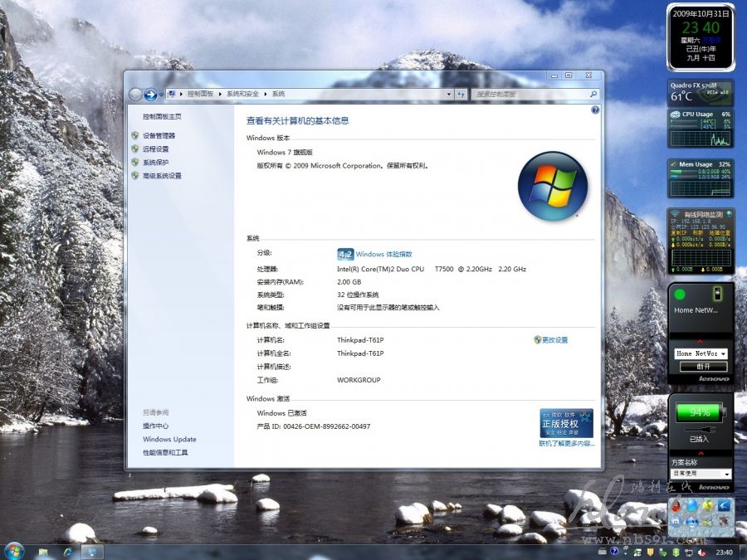Open the address bar history dropdown arrow
This screenshot has height=560, width=747.
[449, 95]
